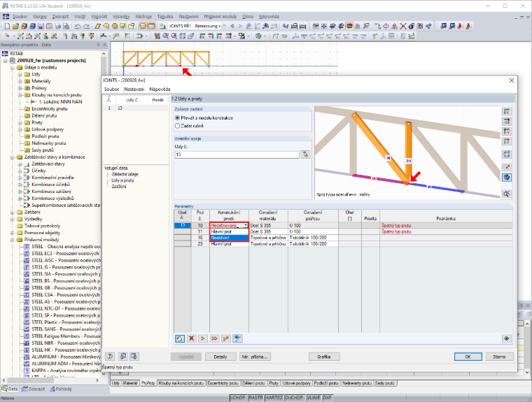The width and height of the screenshot is (532, 402).
Task: Open the Soubor menu in main window
Action: click(x=20, y=16)
